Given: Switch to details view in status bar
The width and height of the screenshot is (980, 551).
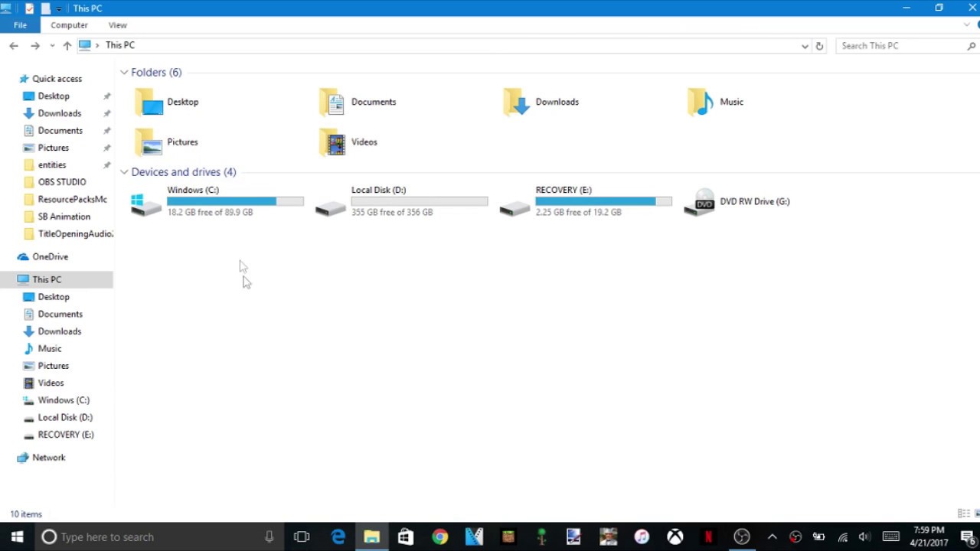Looking at the screenshot, I should click(962, 514).
